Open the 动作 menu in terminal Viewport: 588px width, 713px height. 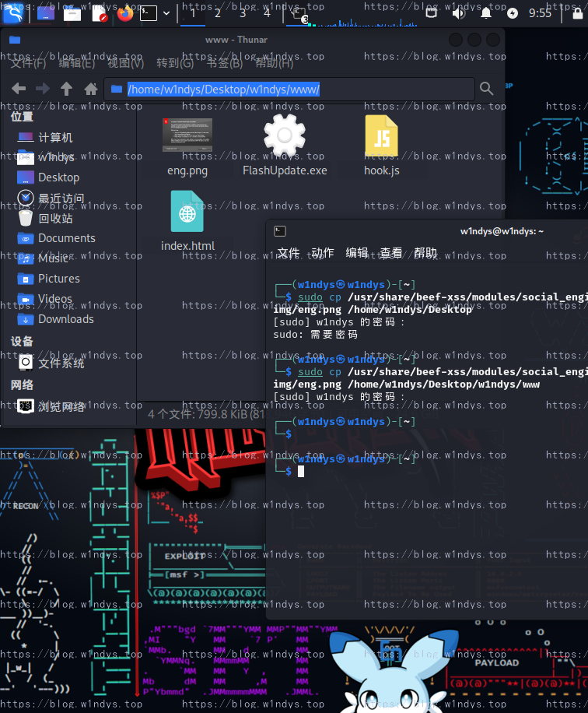point(323,253)
